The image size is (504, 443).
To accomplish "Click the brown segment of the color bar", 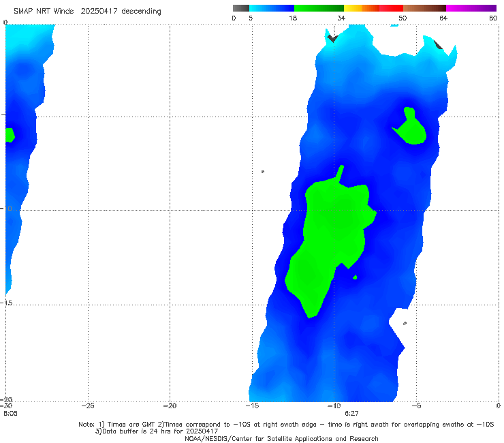I will 424,8.
